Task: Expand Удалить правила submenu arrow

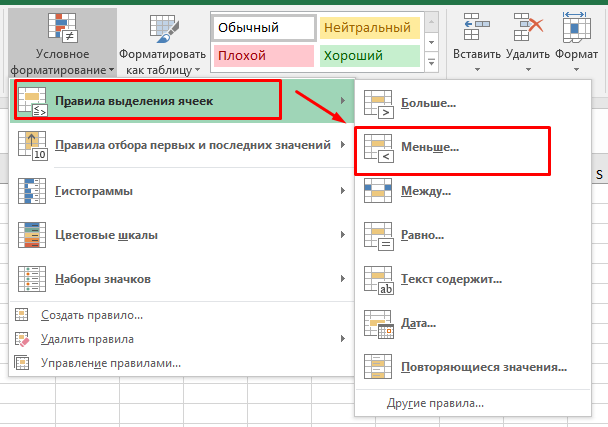Action: click(x=343, y=339)
